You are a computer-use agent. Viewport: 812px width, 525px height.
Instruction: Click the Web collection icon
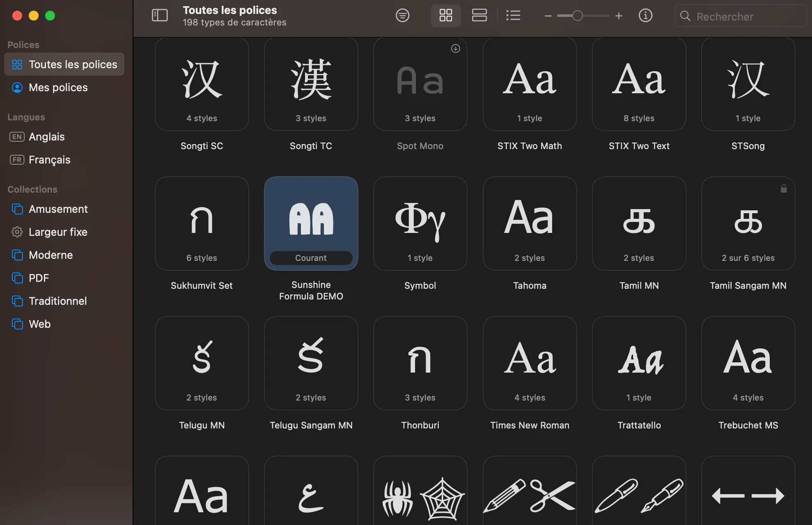pyautogui.click(x=17, y=324)
